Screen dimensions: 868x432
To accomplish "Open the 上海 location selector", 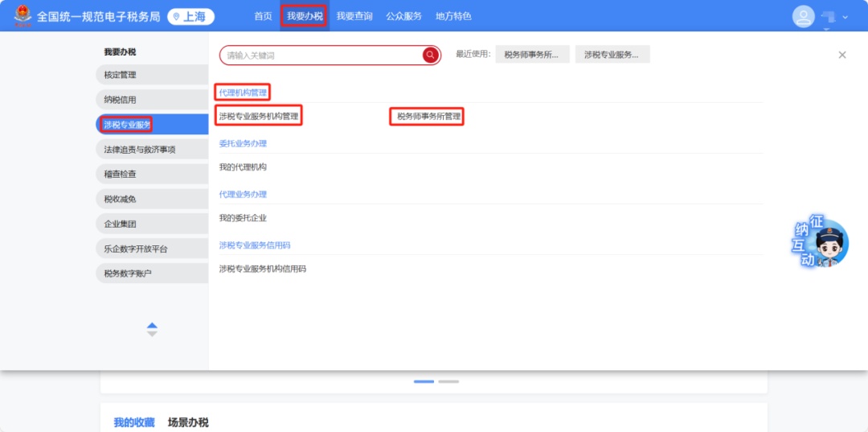I will tap(190, 16).
